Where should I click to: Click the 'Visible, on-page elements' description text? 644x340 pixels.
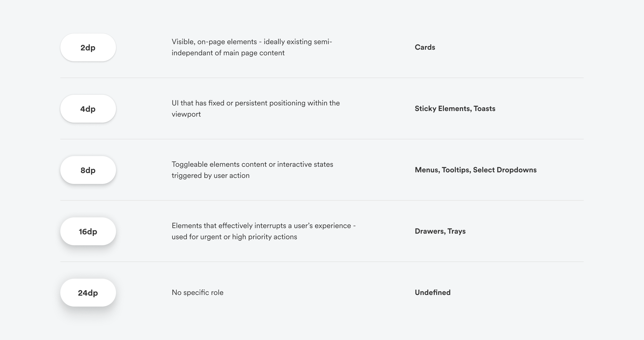[x=252, y=47]
